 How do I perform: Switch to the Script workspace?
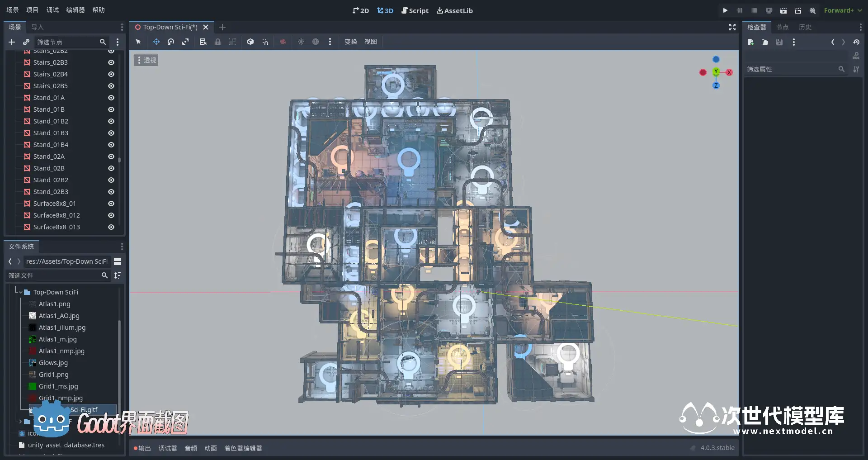[415, 10]
